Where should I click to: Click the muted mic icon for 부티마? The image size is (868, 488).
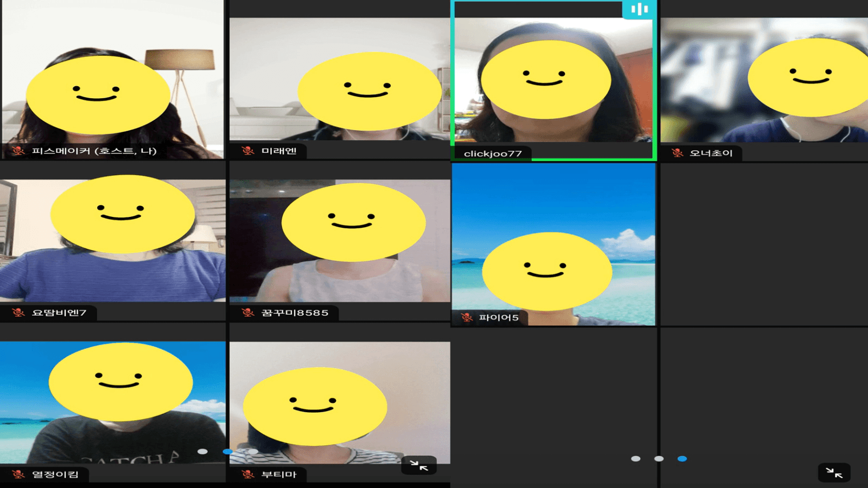(x=247, y=474)
